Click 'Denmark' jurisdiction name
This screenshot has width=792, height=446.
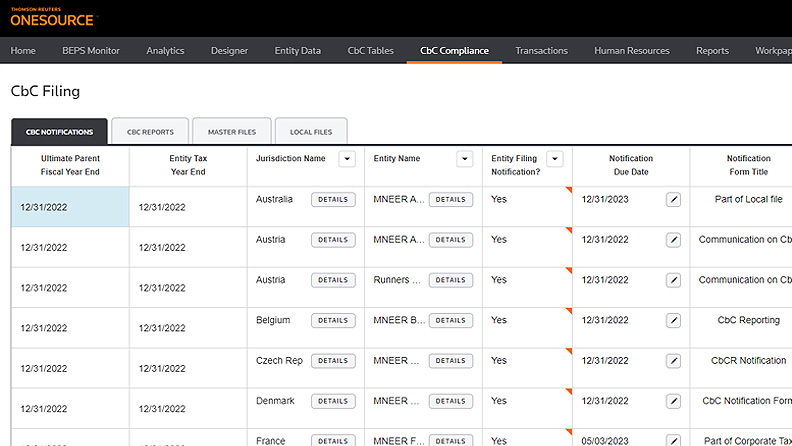[275, 401]
